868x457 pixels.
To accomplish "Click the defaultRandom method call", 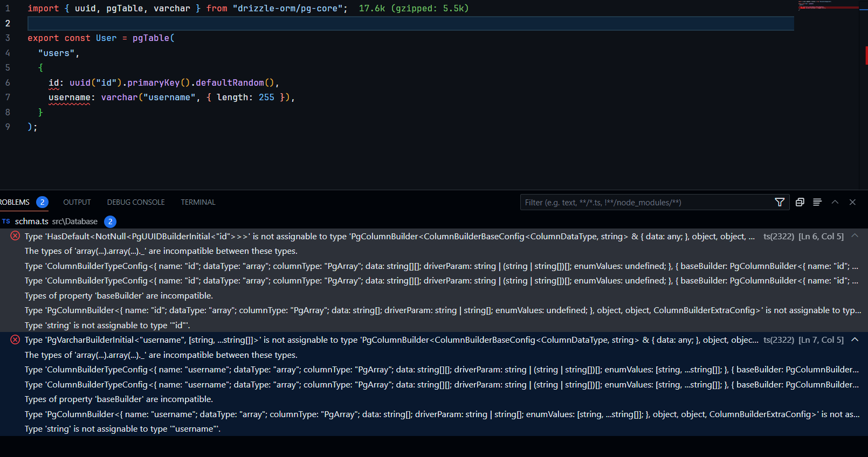I will tap(230, 82).
